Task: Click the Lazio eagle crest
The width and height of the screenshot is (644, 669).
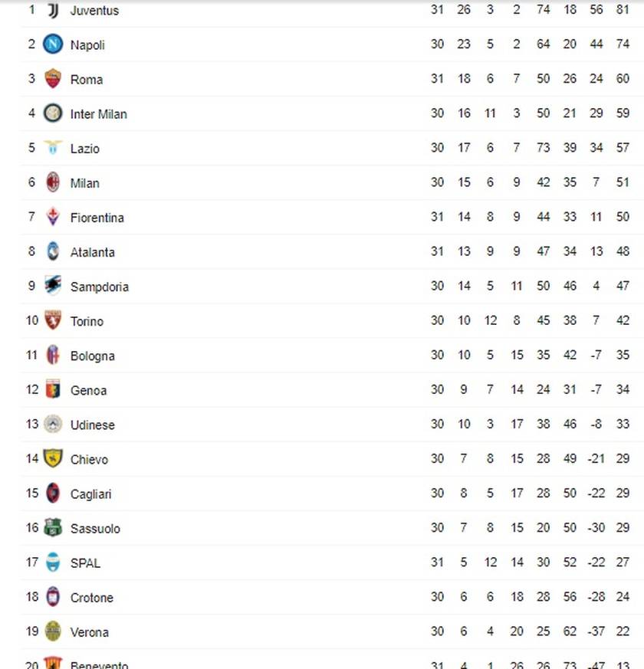Action: [53, 148]
